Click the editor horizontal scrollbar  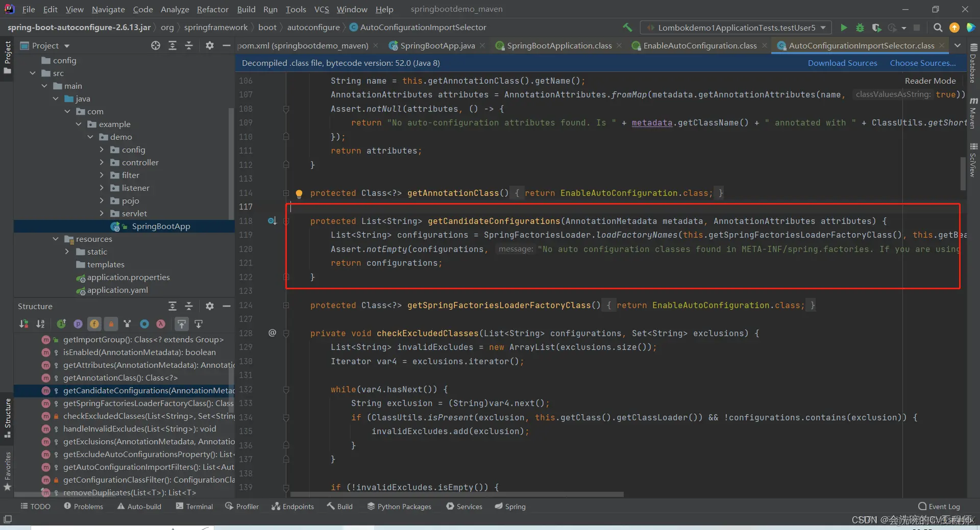pos(457,494)
